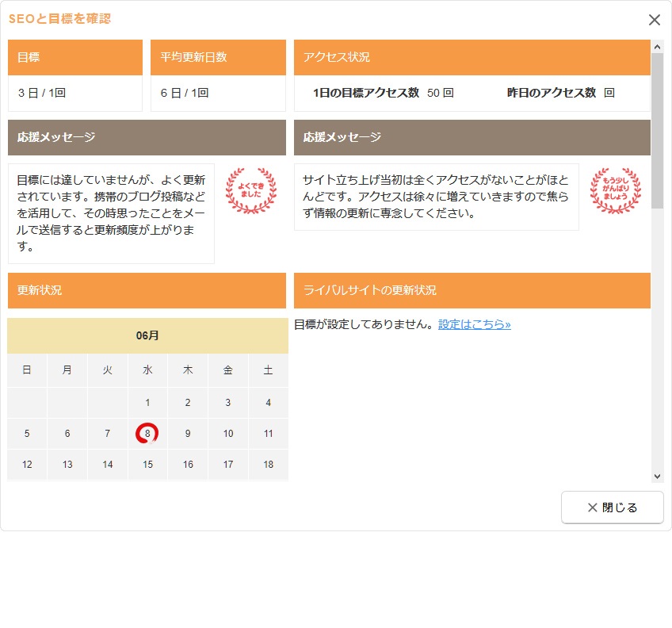The image size is (672, 628).
Task: Click the scrollbar up arrow
Action: coord(657,47)
